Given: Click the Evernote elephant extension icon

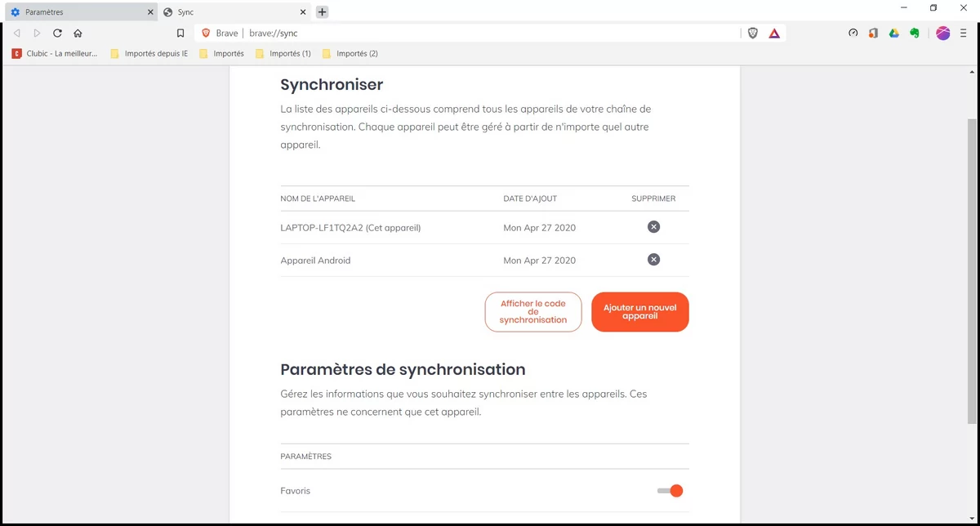Looking at the screenshot, I should coord(915,33).
